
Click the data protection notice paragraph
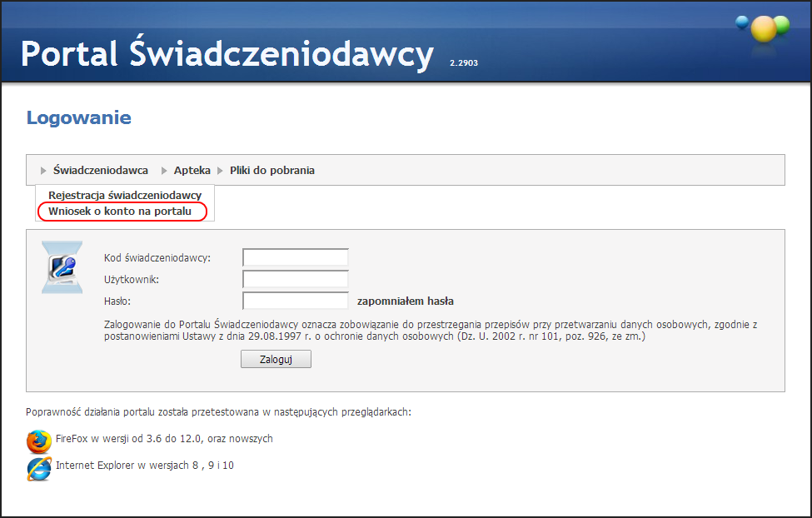pyautogui.click(x=431, y=331)
